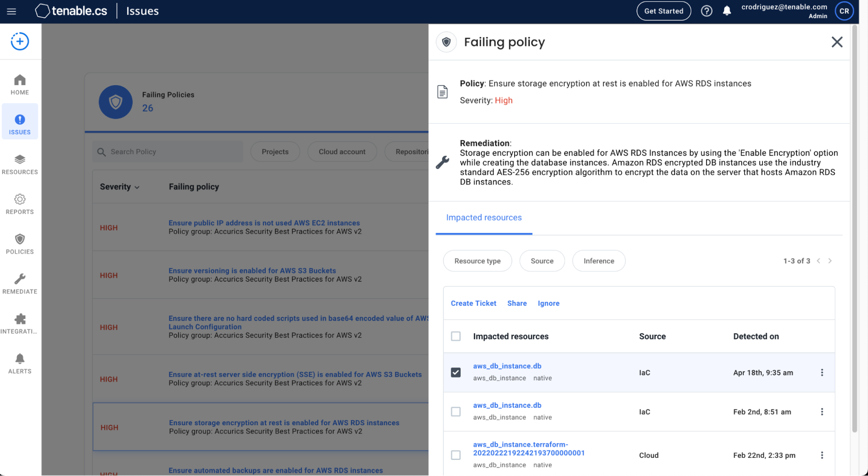This screenshot has width=868, height=476.
Task: Select the Resource type filter tab
Action: pyautogui.click(x=477, y=261)
